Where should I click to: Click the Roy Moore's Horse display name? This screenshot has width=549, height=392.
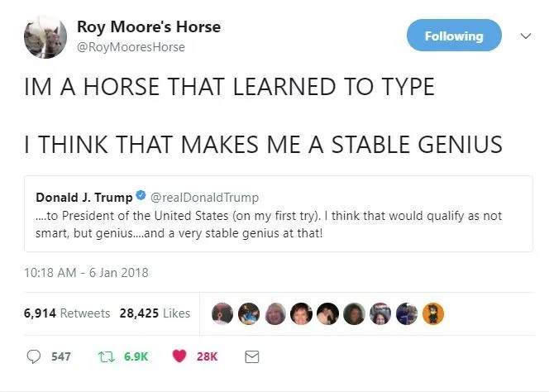148,26
